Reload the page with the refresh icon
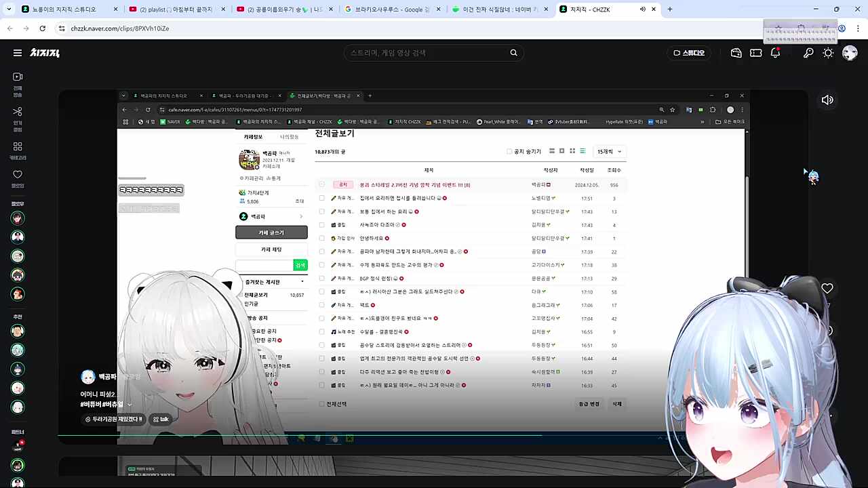868x488 pixels. click(x=43, y=28)
